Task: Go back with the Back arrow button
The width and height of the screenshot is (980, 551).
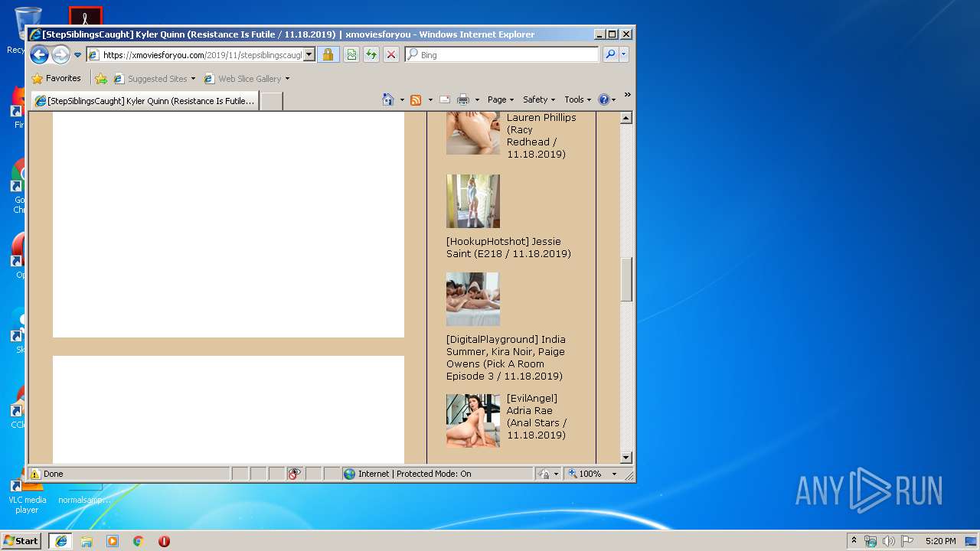Action: coord(39,54)
